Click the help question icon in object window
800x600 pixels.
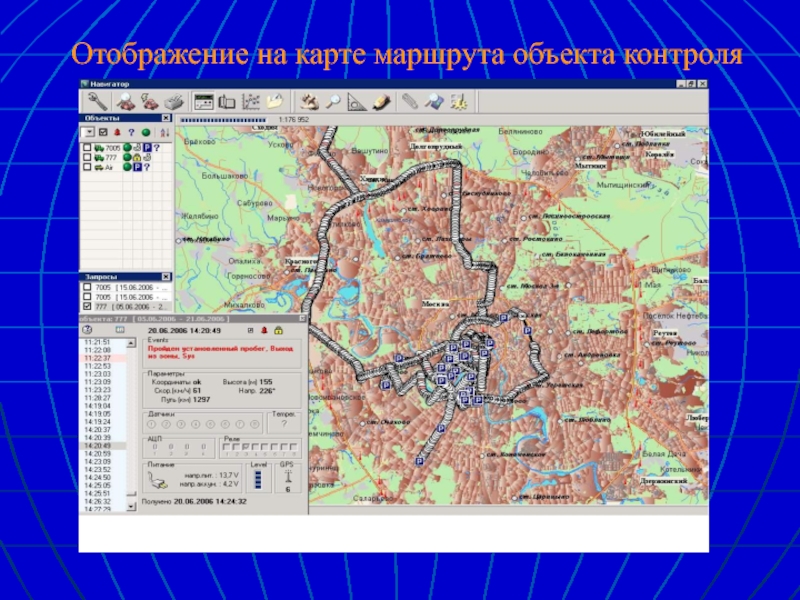tap(87, 329)
